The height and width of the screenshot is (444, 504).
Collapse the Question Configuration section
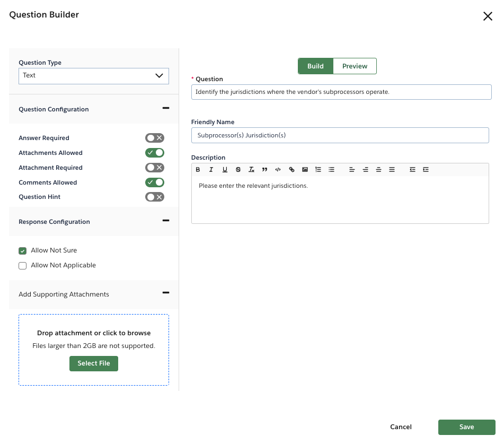click(x=165, y=109)
